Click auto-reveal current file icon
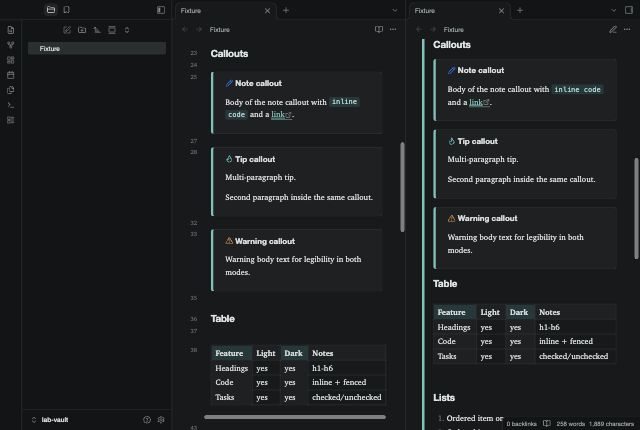This screenshot has width=640, height=430. point(112,30)
